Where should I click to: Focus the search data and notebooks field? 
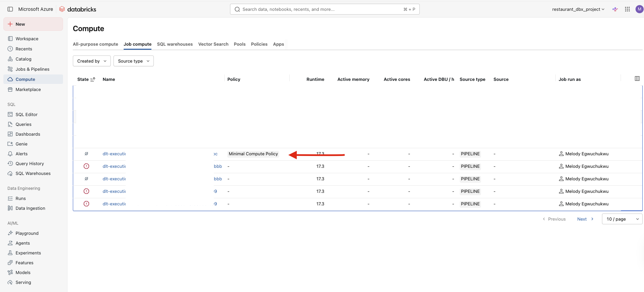pyautogui.click(x=322, y=9)
